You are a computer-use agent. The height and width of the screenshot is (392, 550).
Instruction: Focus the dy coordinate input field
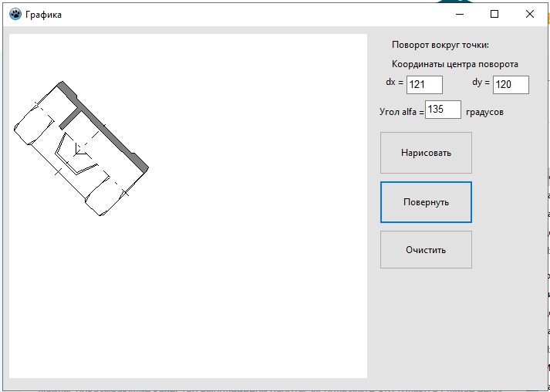point(511,85)
